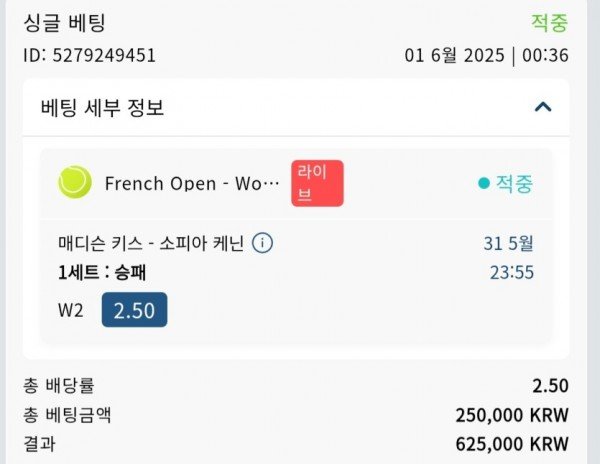Click the info icon beside the match name
The height and width of the screenshot is (464, 600).
(x=263, y=243)
